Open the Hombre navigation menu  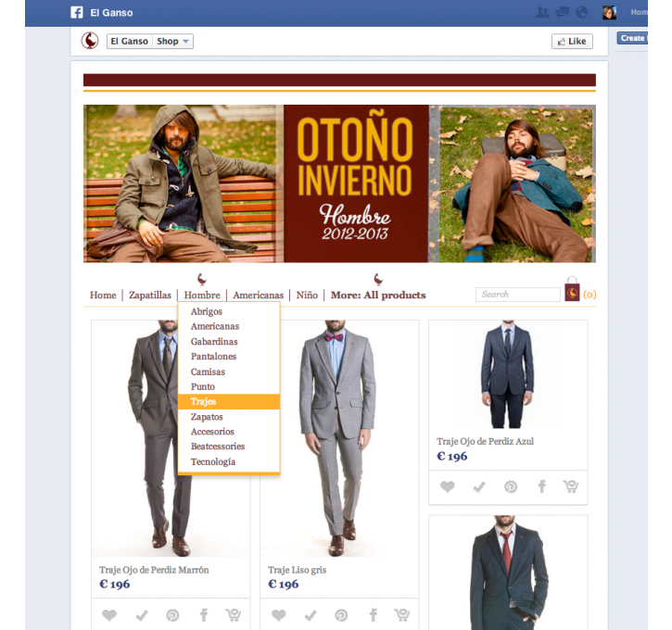point(202,296)
